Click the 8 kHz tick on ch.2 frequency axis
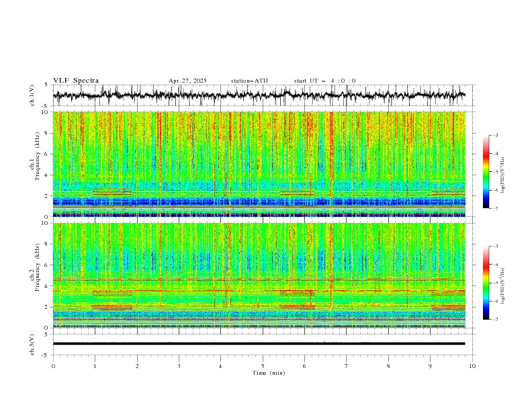Screen dimensions: 532x411 (x=47, y=244)
